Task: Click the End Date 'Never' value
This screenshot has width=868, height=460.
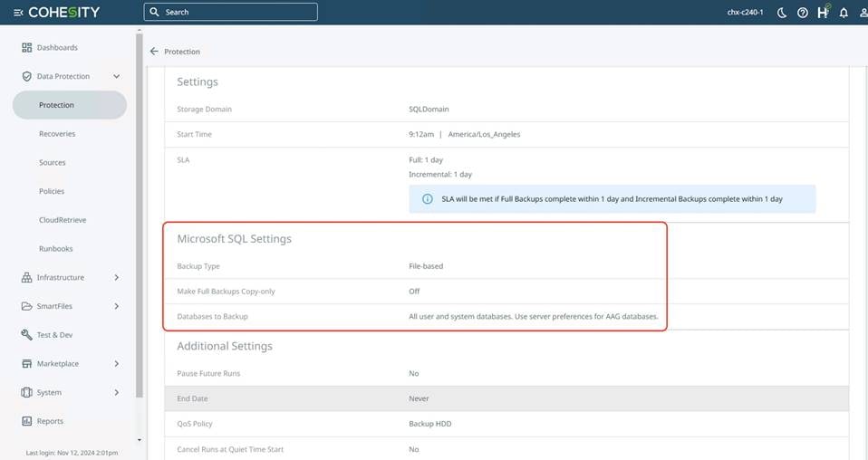Action: click(419, 398)
